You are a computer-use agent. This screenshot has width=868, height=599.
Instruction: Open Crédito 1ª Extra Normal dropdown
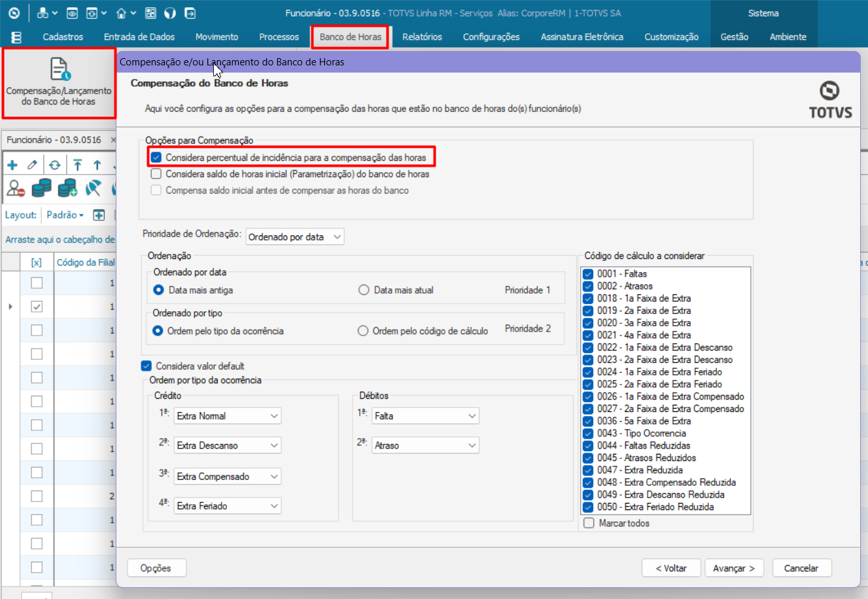(228, 416)
